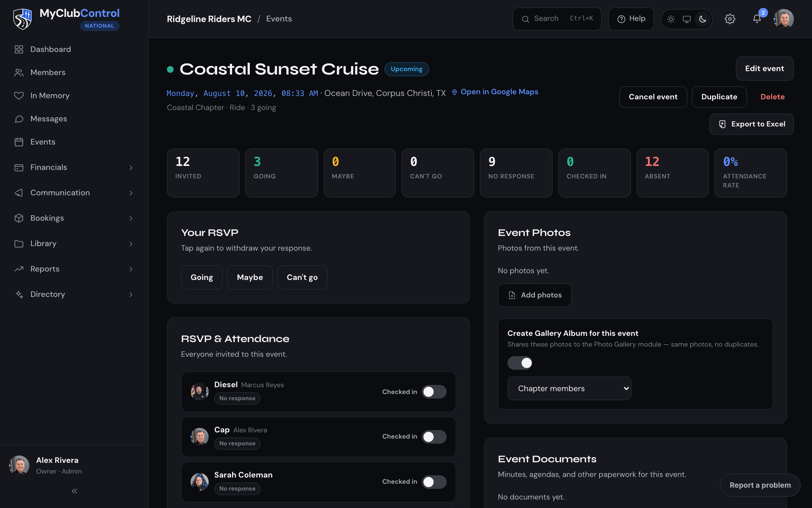Viewport: 812px width, 508px height.
Task: Select Maybe RSVP option
Action: (x=250, y=277)
